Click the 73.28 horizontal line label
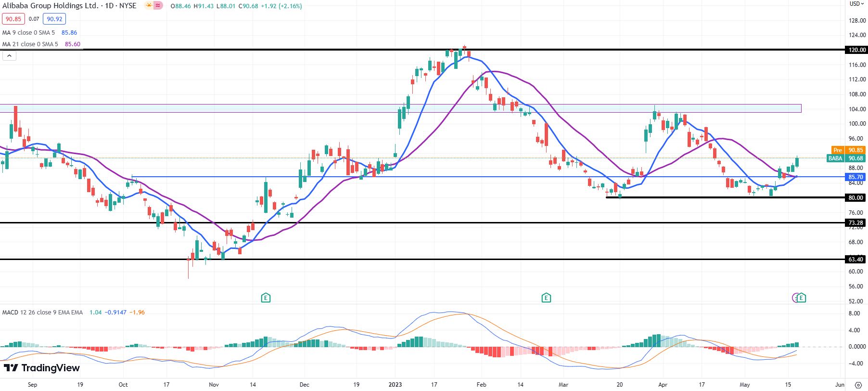 click(856, 223)
